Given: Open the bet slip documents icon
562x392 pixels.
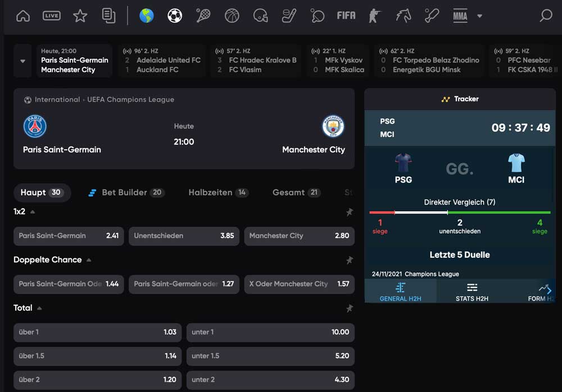Looking at the screenshot, I should (x=108, y=16).
